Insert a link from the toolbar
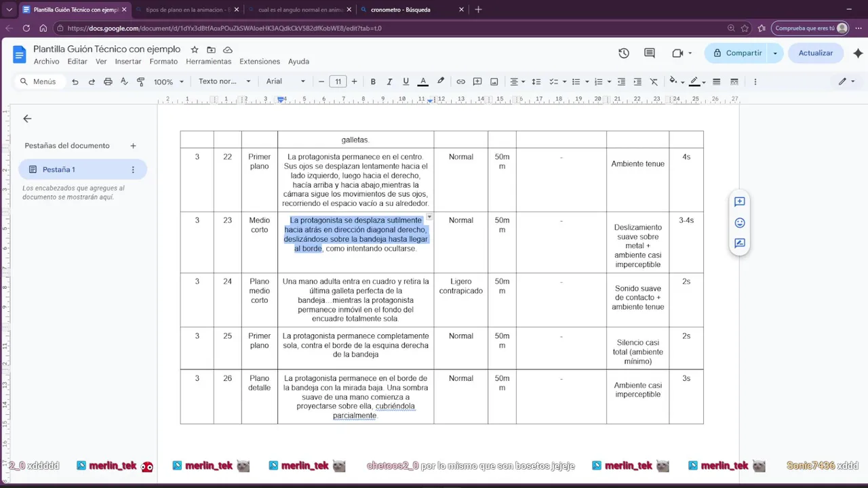Viewport: 868px width, 488px height. coord(460,81)
